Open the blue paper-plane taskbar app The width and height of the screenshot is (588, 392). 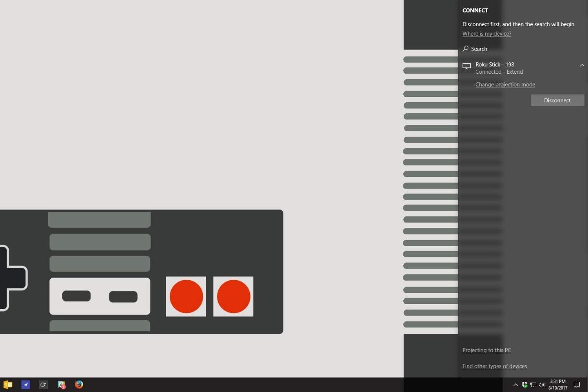tap(25, 385)
